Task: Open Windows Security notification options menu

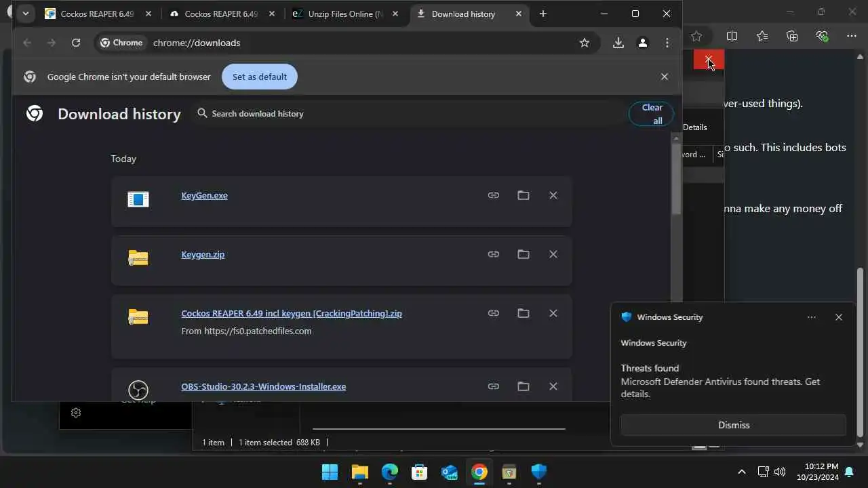Action: pos(812,317)
